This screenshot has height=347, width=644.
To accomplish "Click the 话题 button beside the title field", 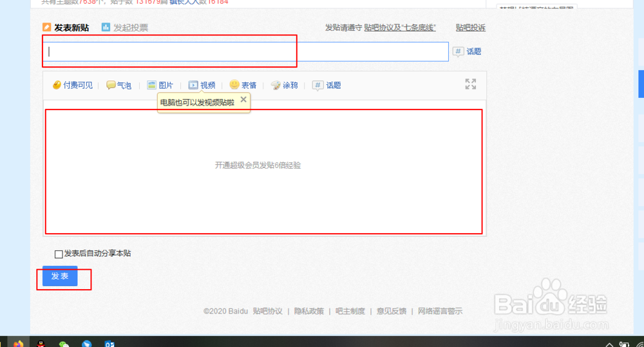I will 467,52.
